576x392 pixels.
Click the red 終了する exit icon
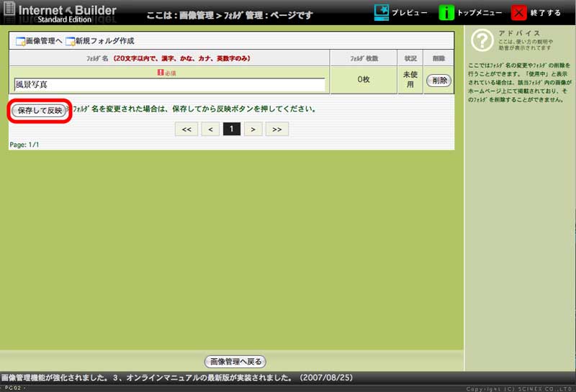click(519, 13)
